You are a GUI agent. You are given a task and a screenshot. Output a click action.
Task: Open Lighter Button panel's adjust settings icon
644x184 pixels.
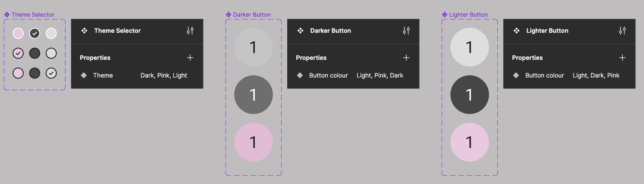coord(622,31)
